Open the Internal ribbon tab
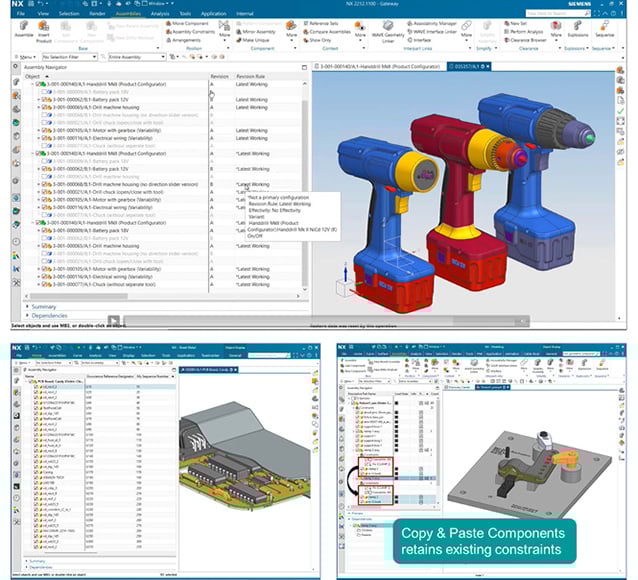The height and width of the screenshot is (580, 638). pyautogui.click(x=245, y=14)
